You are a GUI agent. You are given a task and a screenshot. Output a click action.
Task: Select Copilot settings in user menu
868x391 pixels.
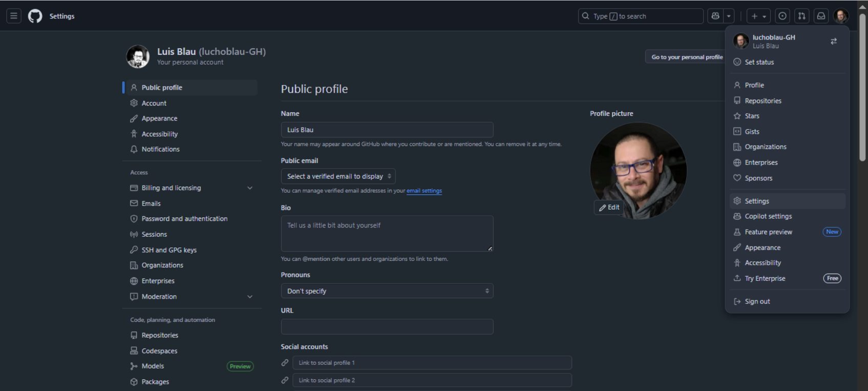coord(768,216)
